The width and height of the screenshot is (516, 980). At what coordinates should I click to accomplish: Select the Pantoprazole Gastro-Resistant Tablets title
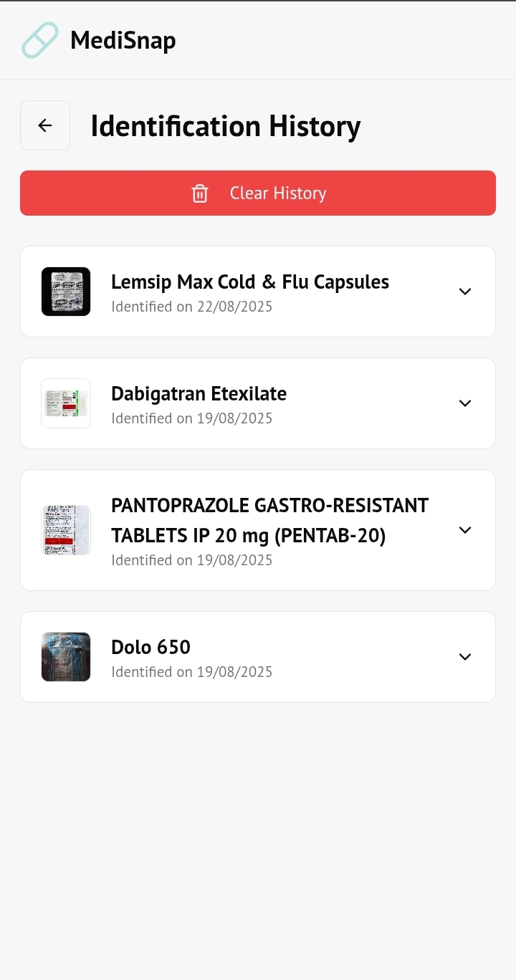[269, 521]
